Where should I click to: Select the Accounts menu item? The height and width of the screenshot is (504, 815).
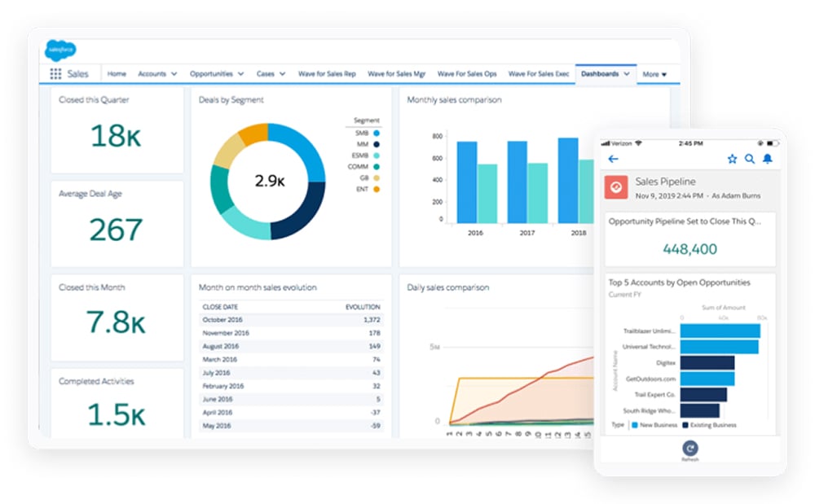(156, 73)
